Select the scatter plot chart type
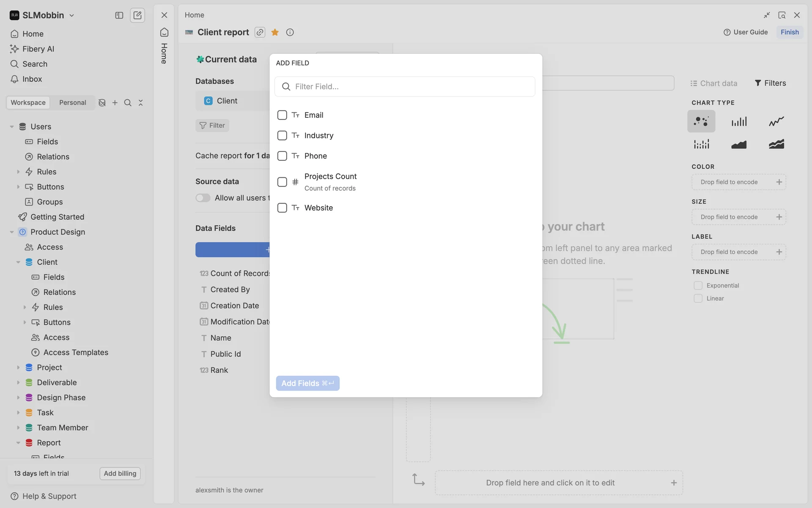Viewport: 812px width, 508px height. point(701,121)
